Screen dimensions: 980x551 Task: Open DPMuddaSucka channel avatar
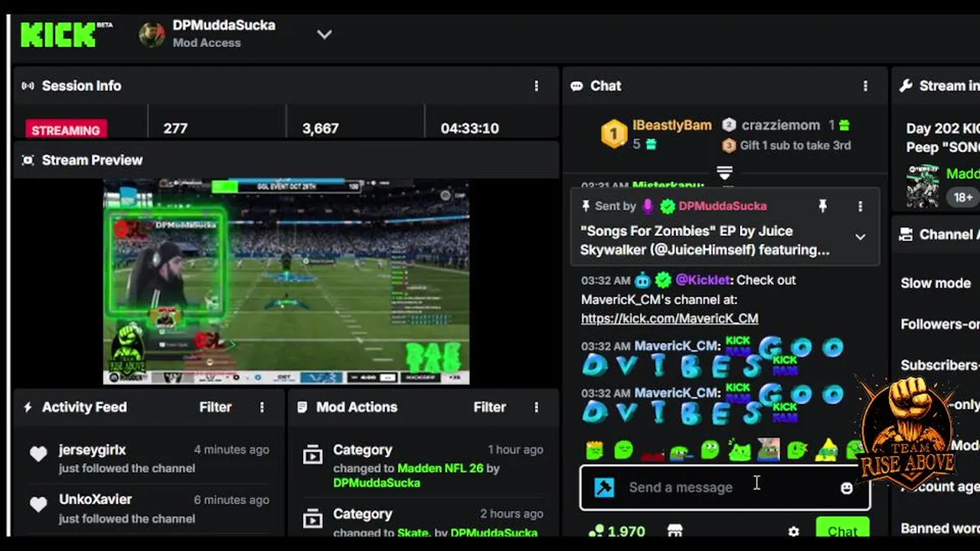click(x=152, y=34)
